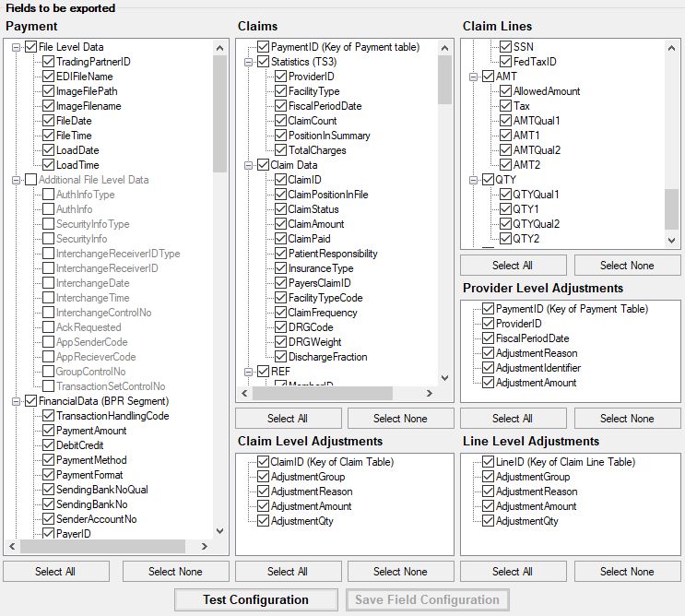Screen dimensions: 685x616
Task: Check the InterchangeDate checkbox
Action: tap(48, 283)
